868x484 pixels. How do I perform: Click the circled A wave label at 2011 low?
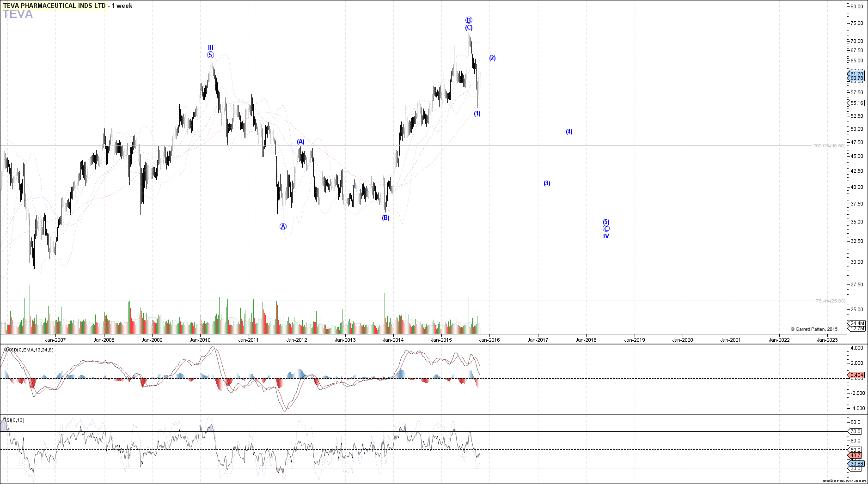click(283, 227)
